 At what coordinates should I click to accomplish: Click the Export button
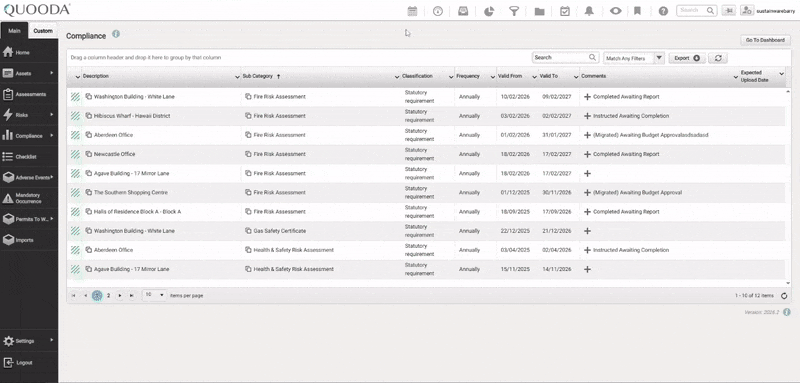(x=687, y=58)
